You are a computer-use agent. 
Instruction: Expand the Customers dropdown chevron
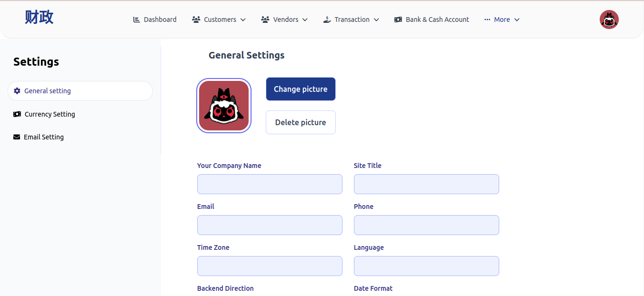click(x=243, y=20)
